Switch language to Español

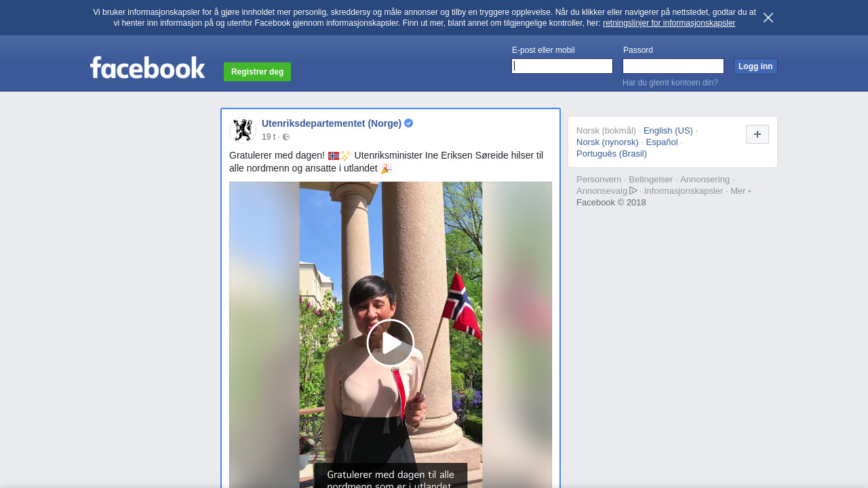662,142
